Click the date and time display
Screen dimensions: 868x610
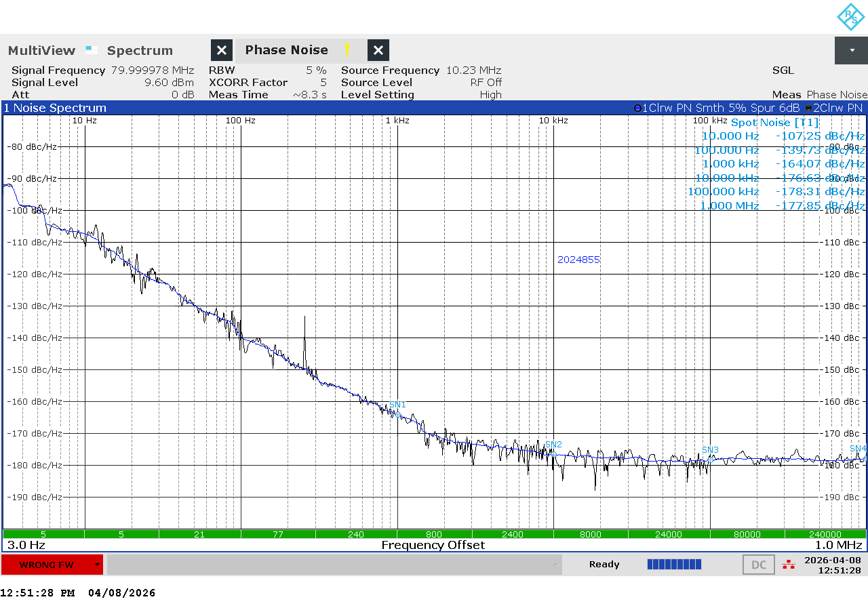tap(833, 565)
